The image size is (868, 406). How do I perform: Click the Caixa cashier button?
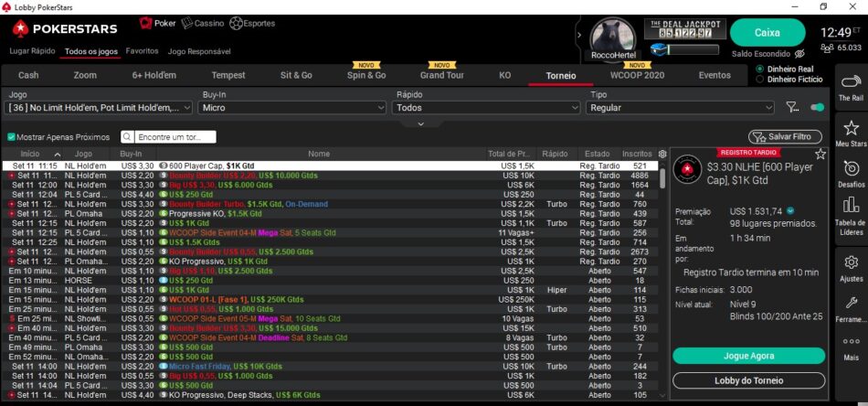[x=767, y=33]
